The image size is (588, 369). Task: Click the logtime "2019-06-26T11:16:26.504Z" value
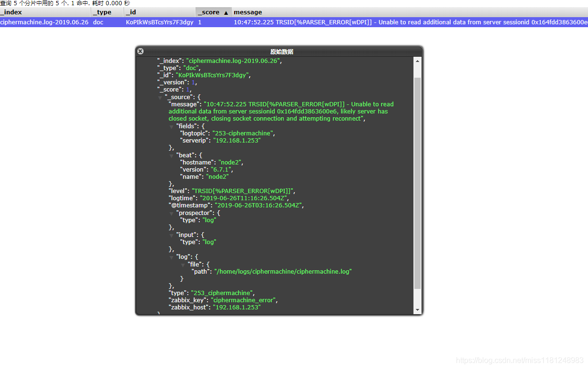click(x=244, y=198)
